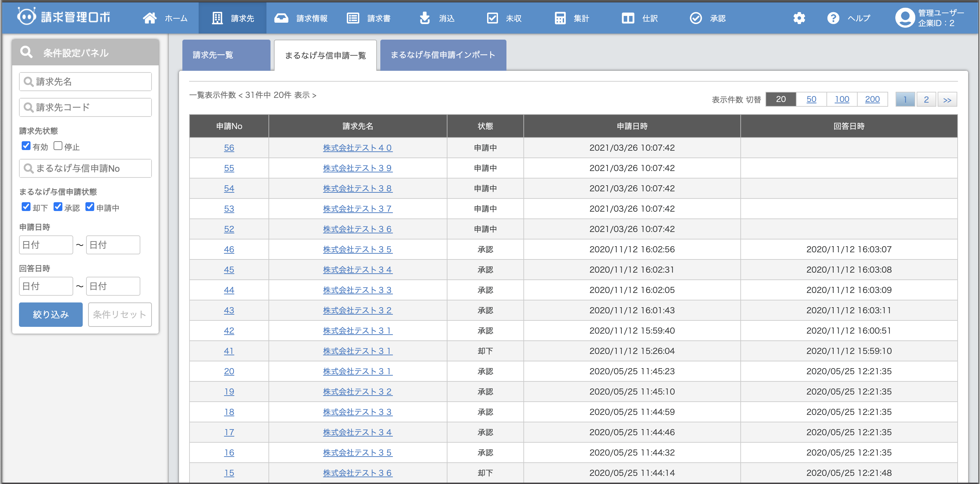Click the 請求情報 tray icon

281,18
